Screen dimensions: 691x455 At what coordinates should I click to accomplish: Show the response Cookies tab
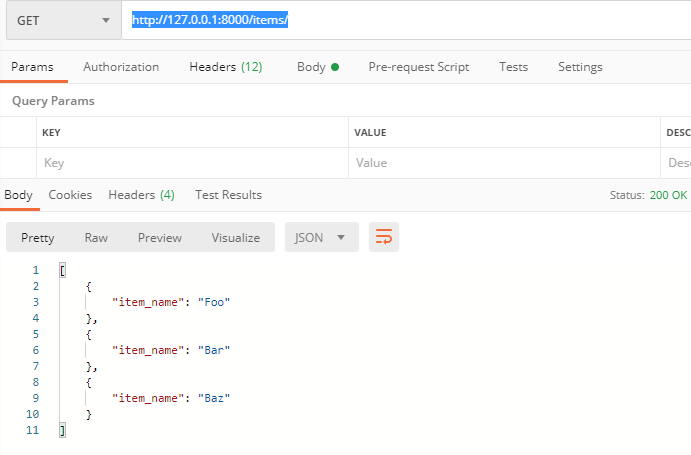tap(70, 195)
